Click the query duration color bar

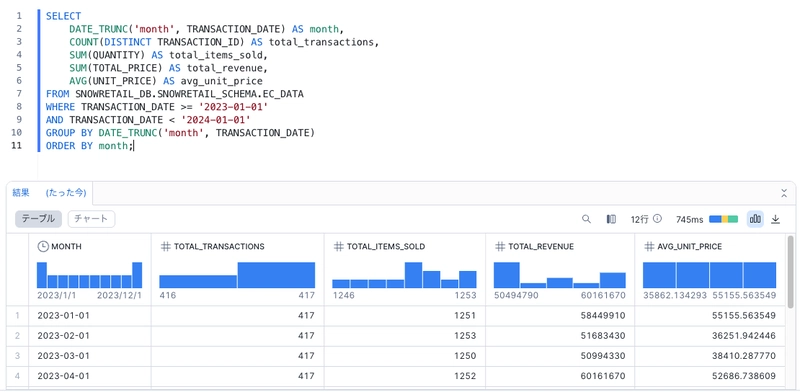click(x=723, y=219)
